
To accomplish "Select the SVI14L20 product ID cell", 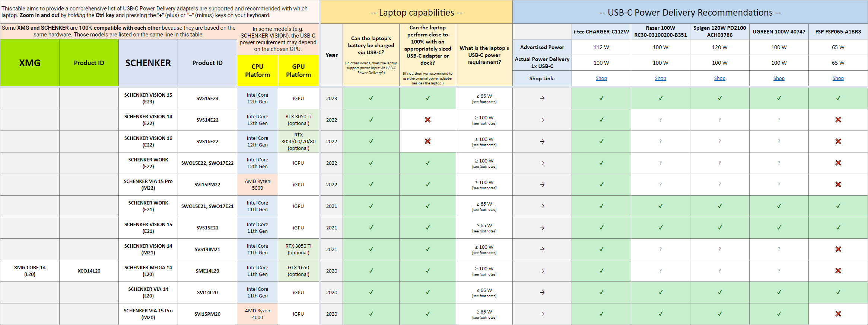I will pyautogui.click(x=207, y=292).
